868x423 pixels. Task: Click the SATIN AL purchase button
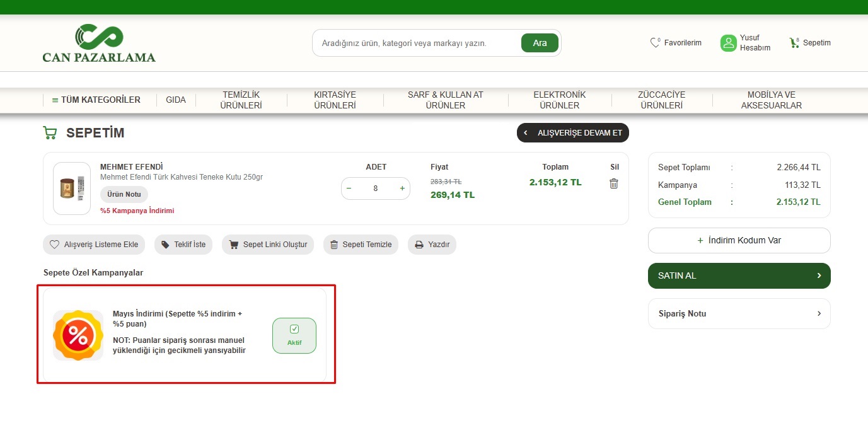coord(739,275)
